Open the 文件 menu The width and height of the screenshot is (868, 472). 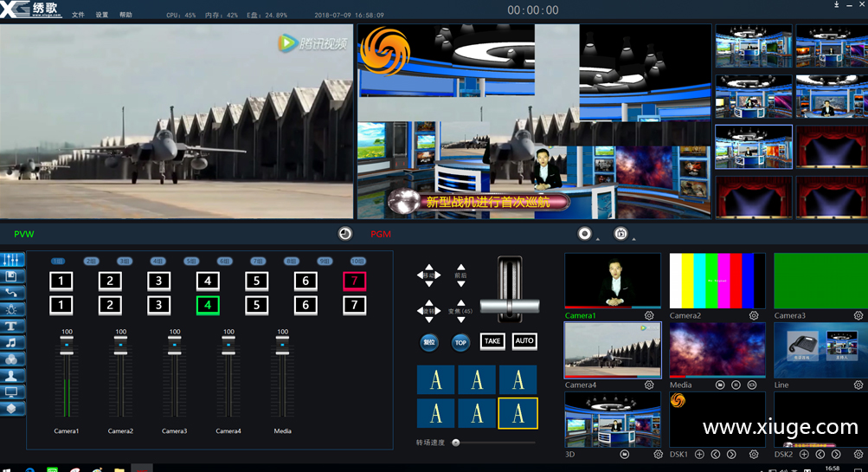[78, 15]
